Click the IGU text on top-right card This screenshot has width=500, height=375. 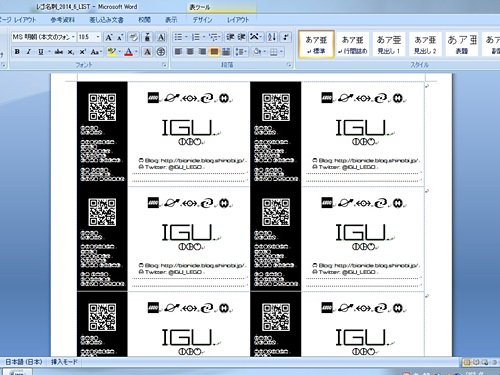360,128
